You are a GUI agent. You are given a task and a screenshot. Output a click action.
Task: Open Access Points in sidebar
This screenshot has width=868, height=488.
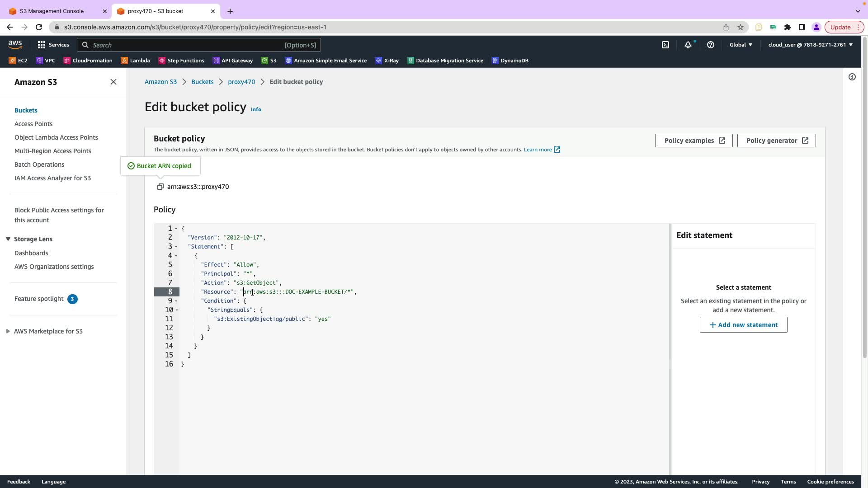pyautogui.click(x=33, y=124)
